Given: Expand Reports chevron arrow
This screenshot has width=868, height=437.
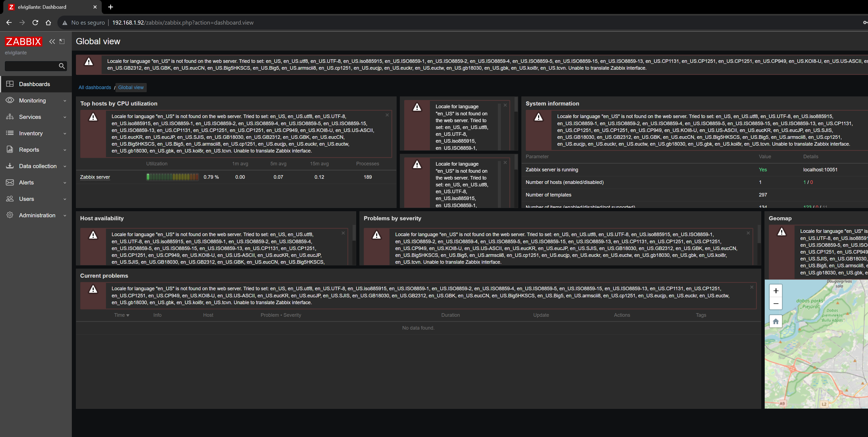Looking at the screenshot, I should (x=65, y=150).
